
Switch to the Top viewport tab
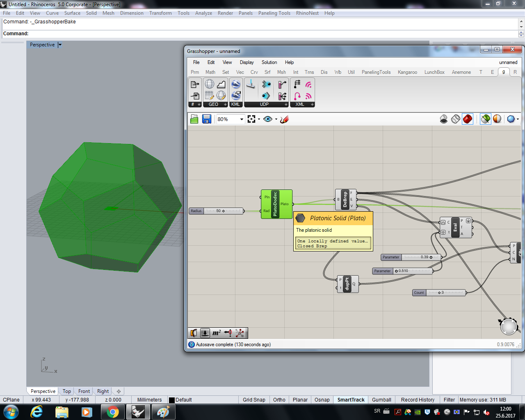[67, 391]
